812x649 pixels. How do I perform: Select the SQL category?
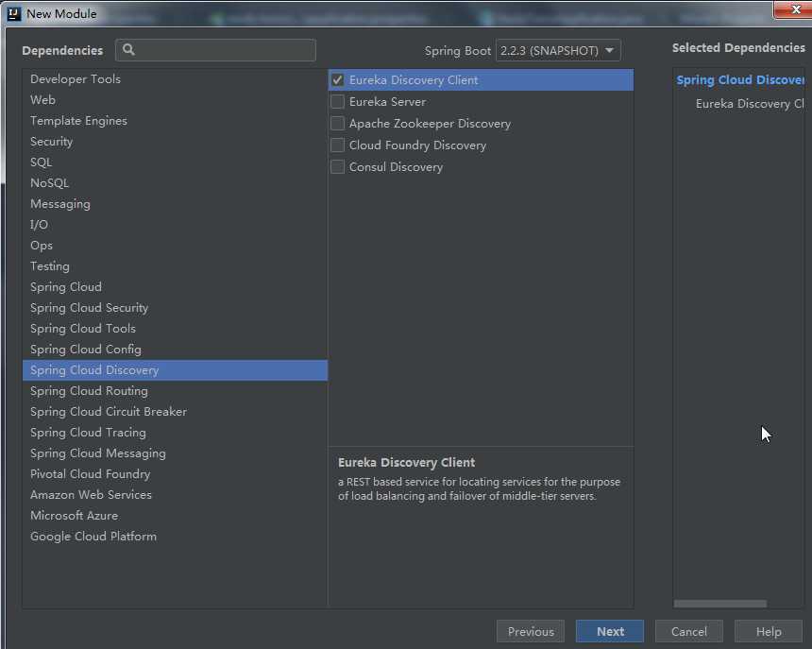pos(175,162)
